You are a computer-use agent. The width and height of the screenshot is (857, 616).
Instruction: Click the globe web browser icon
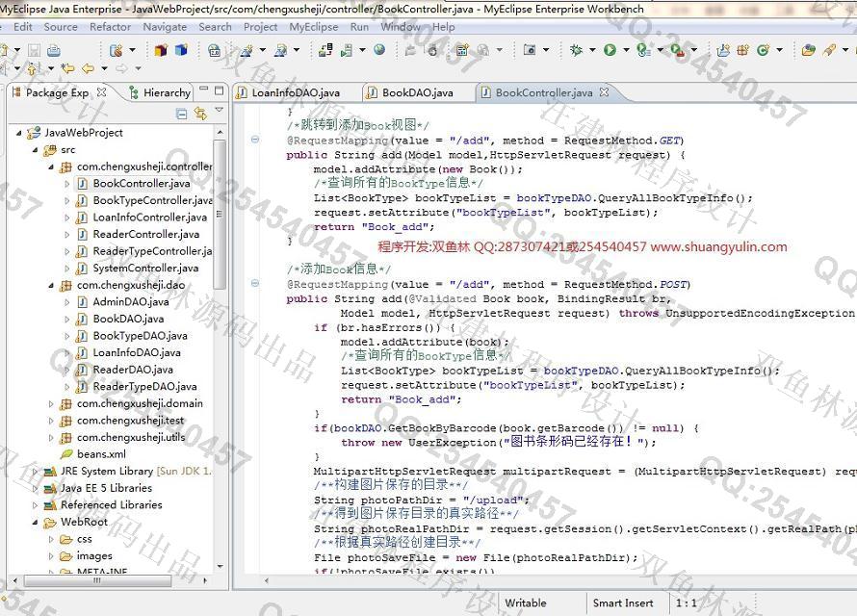coord(379,50)
